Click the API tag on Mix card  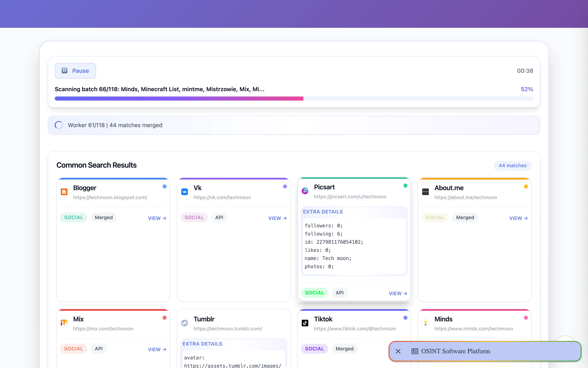coord(99,349)
